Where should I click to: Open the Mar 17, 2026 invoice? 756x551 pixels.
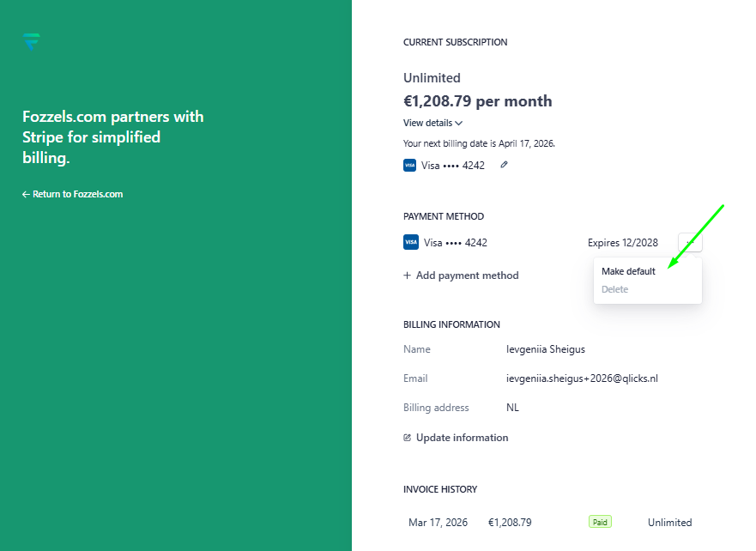pos(438,522)
